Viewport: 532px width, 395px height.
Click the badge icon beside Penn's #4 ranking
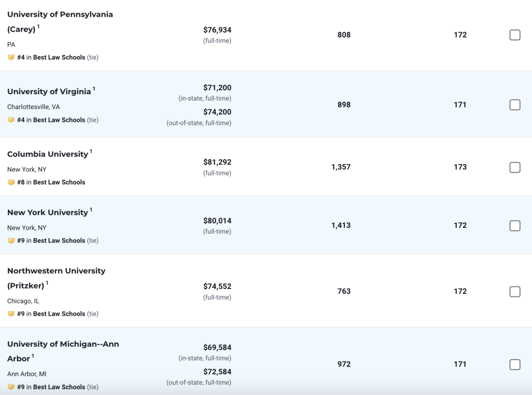click(11, 57)
